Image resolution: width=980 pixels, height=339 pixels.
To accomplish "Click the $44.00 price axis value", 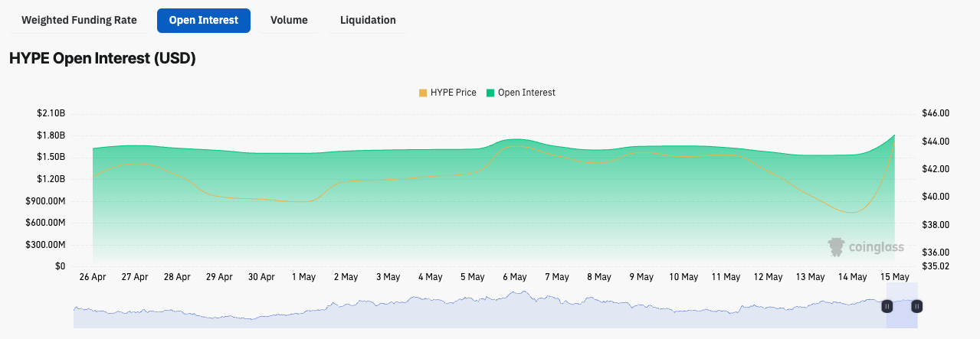I will [x=936, y=142].
